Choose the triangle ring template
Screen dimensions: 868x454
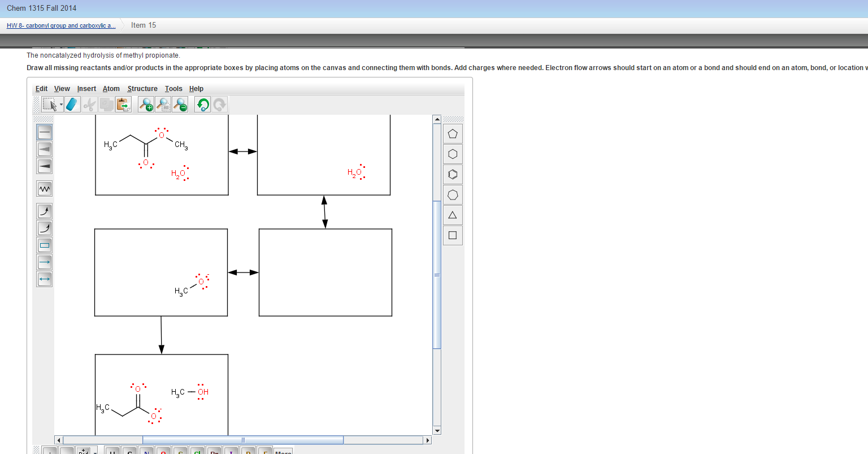[x=452, y=215]
